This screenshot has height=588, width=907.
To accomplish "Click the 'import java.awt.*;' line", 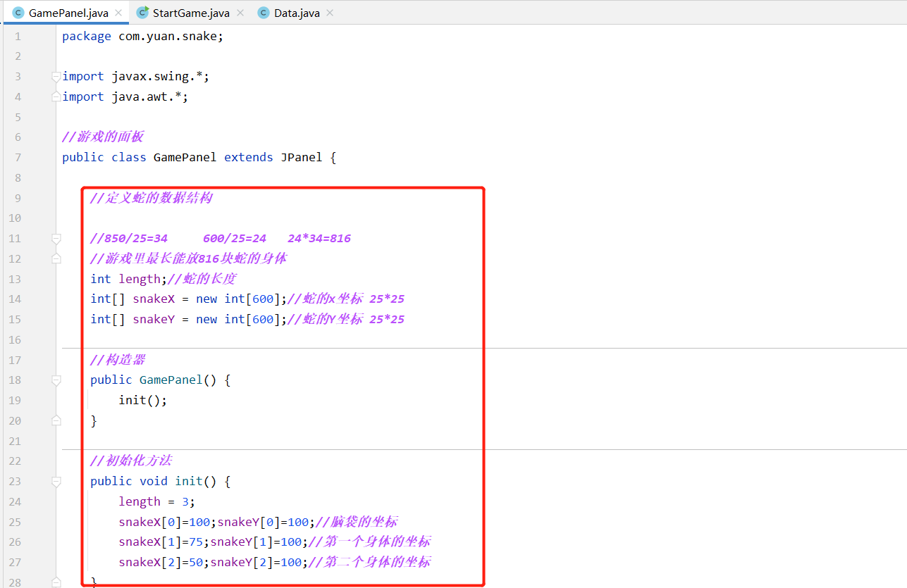I will click(125, 96).
